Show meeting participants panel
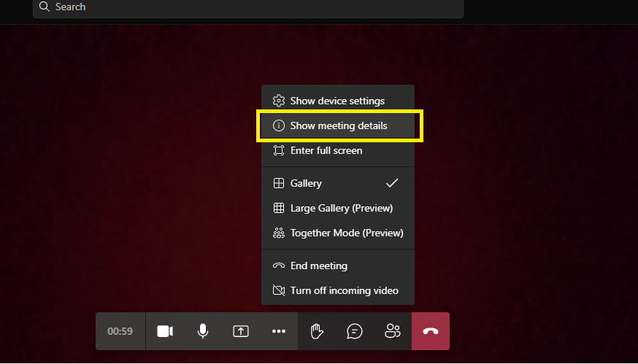 point(393,331)
